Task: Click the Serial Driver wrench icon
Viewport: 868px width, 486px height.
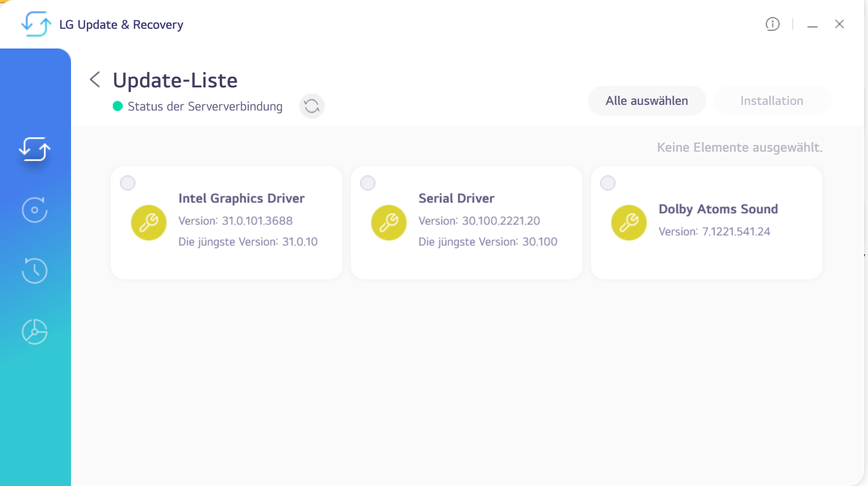Action: [389, 223]
